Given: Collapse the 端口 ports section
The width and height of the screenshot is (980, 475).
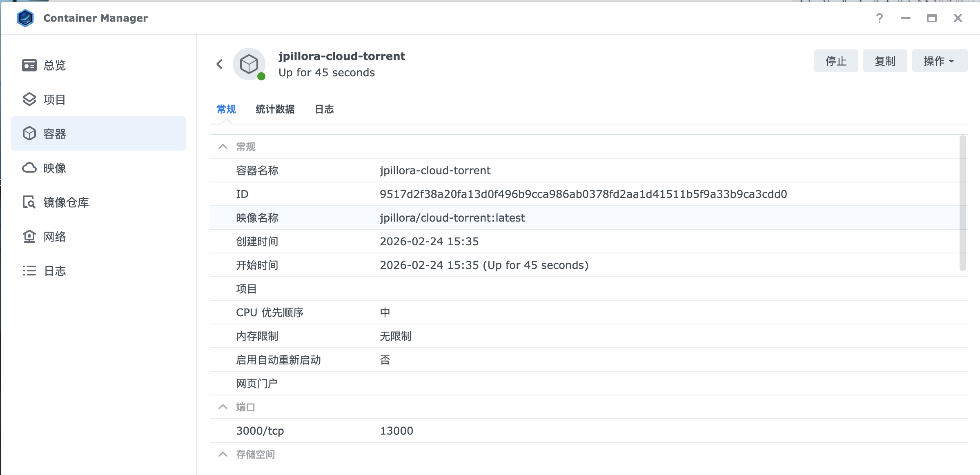Looking at the screenshot, I should (x=223, y=407).
